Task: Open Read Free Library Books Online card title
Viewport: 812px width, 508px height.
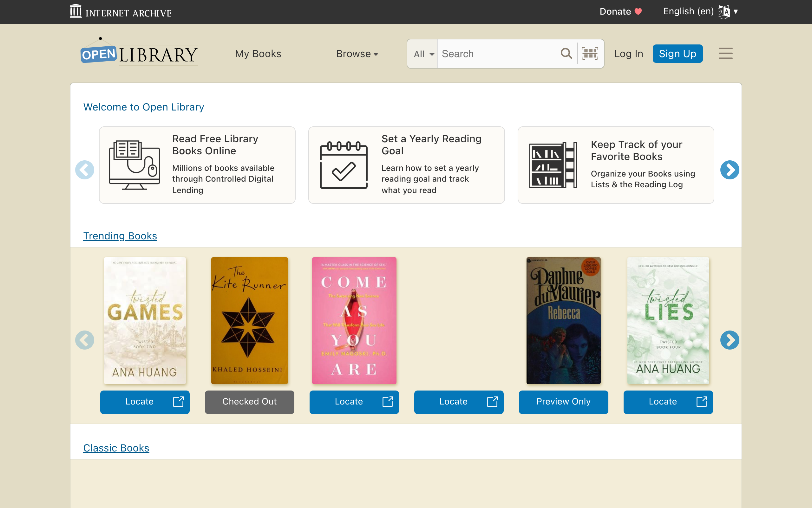Action: pos(215,145)
